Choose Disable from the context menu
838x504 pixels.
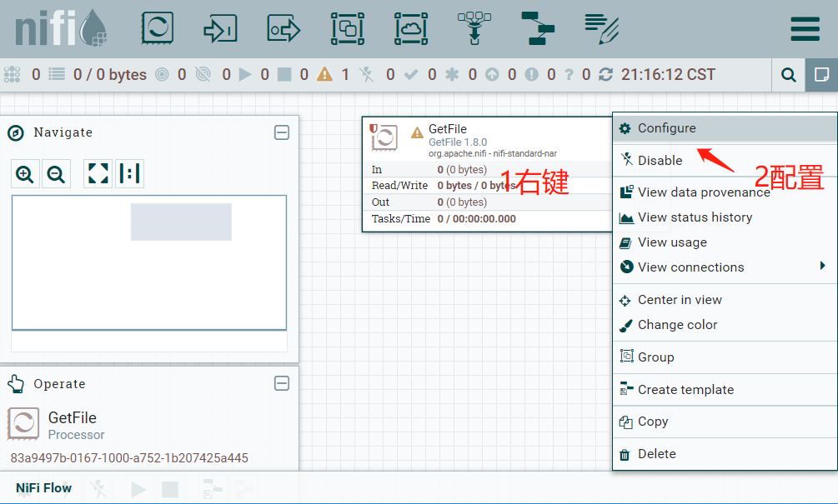pyautogui.click(x=725, y=160)
